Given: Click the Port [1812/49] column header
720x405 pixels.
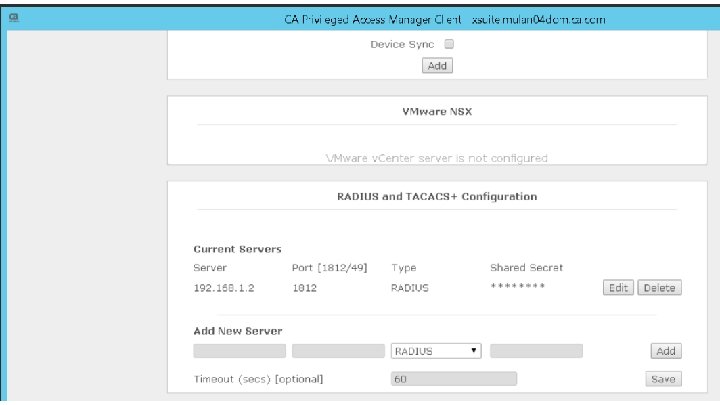Looking at the screenshot, I should pyautogui.click(x=330, y=268).
